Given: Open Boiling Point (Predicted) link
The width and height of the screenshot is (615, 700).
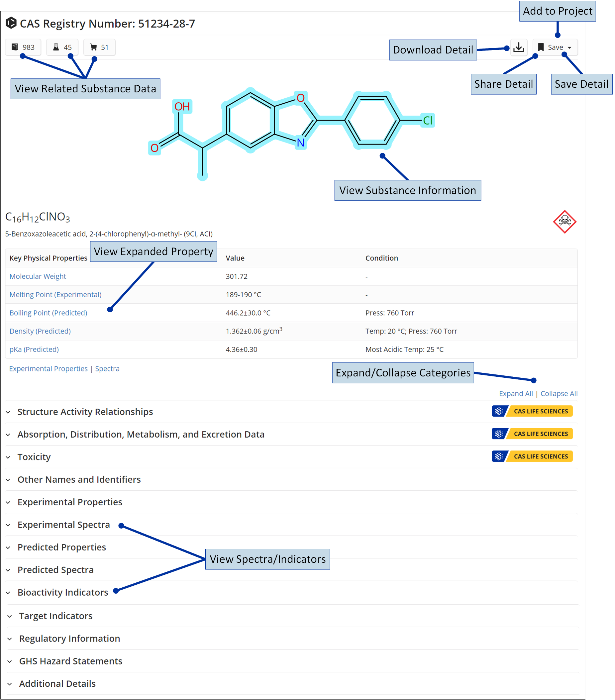Looking at the screenshot, I should coord(48,313).
